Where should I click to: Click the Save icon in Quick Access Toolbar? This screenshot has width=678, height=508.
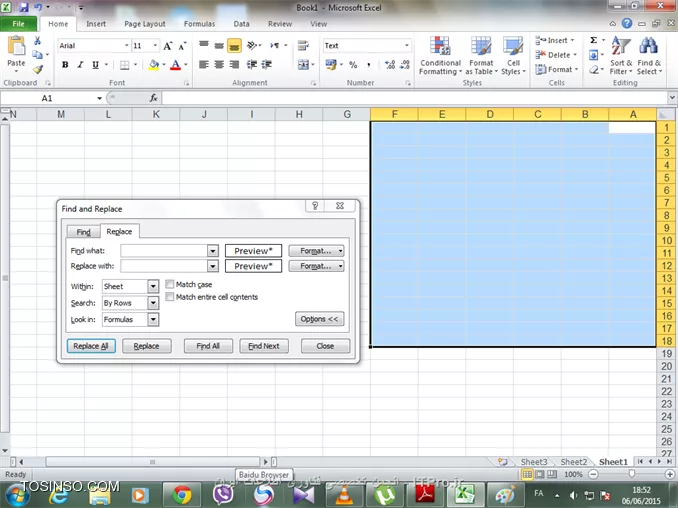click(23, 7)
